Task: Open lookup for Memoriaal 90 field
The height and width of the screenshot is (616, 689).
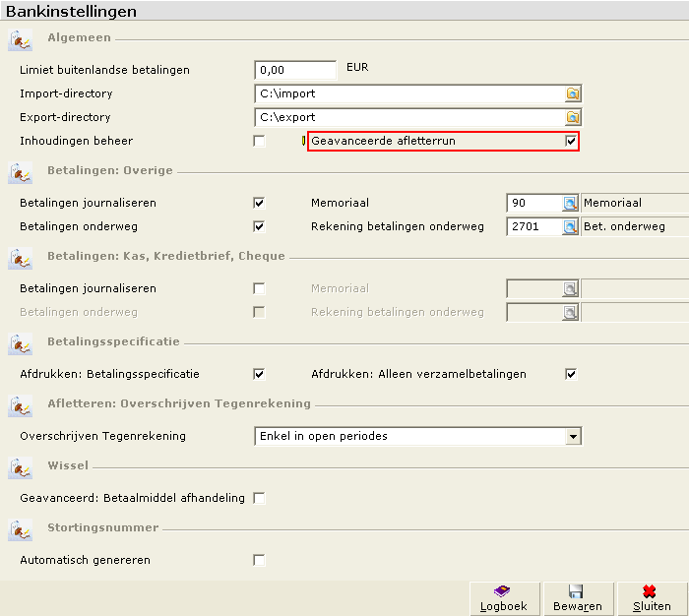Action: [x=570, y=203]
